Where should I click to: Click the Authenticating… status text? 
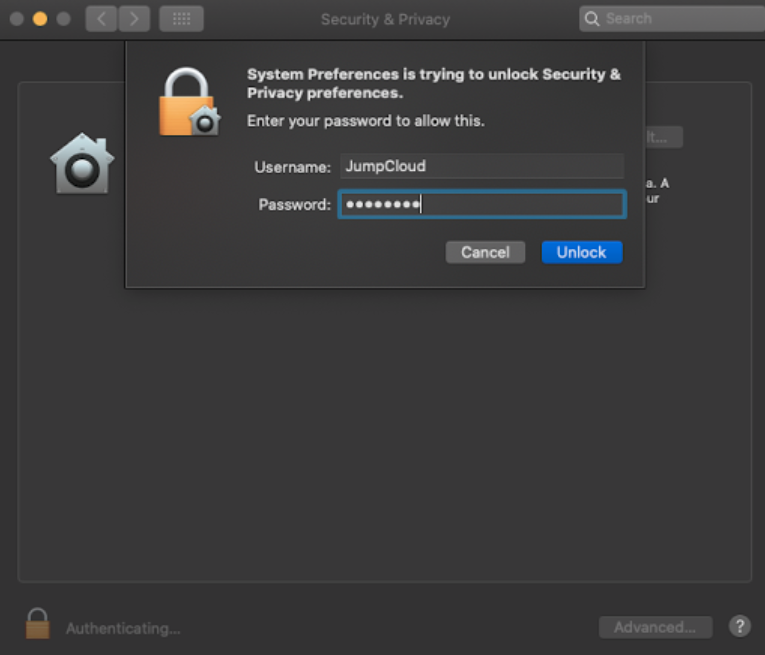(123, 629)
